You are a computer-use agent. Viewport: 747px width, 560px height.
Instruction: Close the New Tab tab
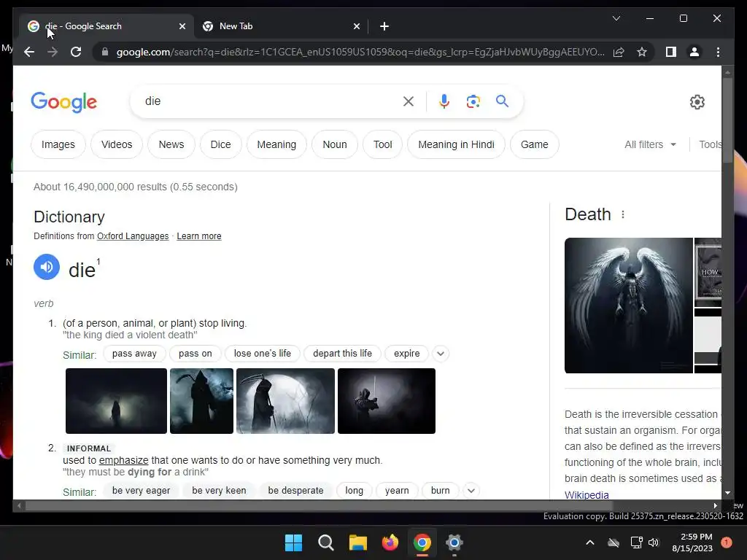coord(356,26)
